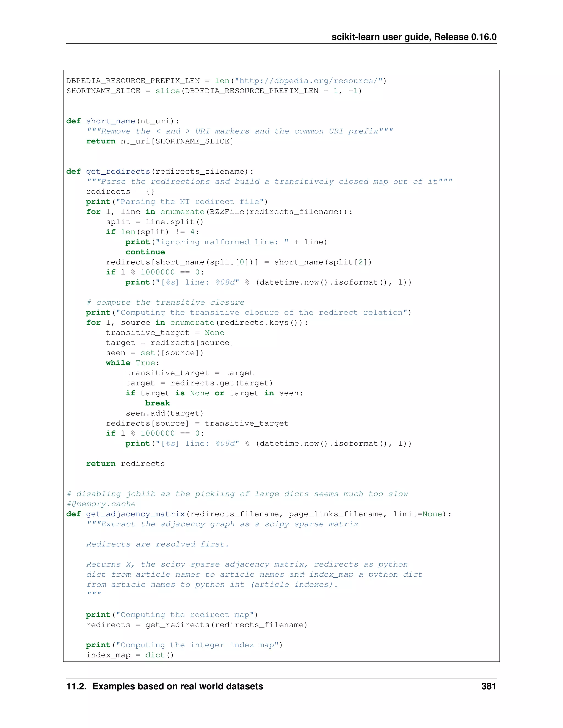The height and width of the screenshot is (728, 563).
Task: Click print("Computing the integer index map") line
Action: pyautogui.click(x=184, y=645)
